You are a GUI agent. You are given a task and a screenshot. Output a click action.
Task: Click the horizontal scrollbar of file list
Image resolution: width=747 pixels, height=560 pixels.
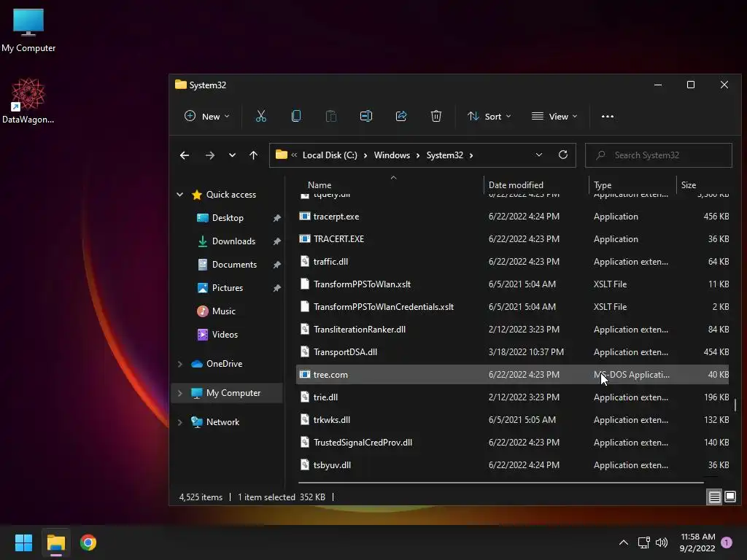(500, 483)
